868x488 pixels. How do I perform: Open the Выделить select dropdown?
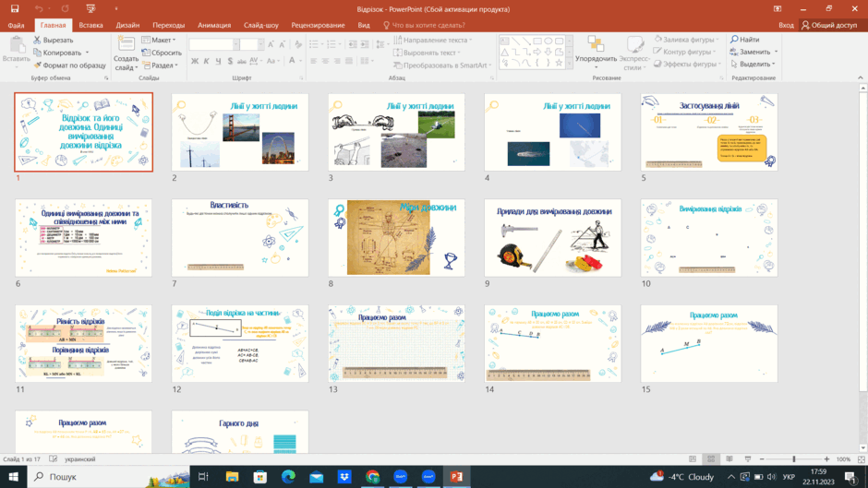[753, 65]
